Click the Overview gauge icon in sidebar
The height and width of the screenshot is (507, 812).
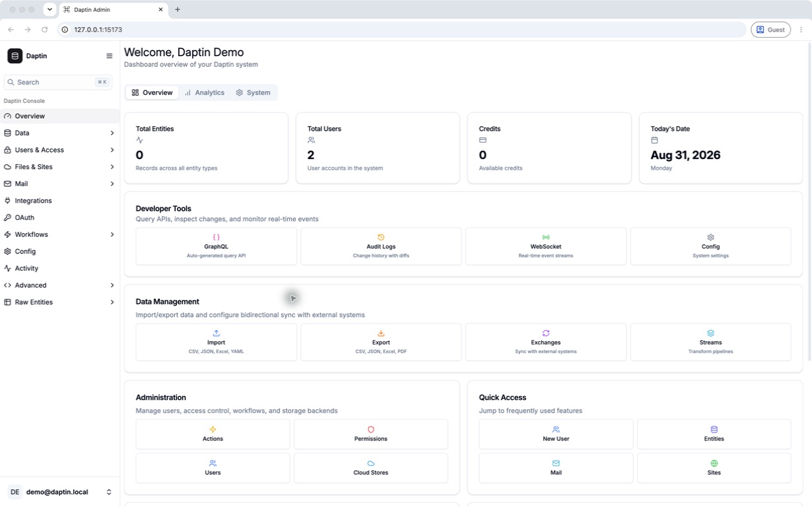pyautogui.click(x=8, y=116)
